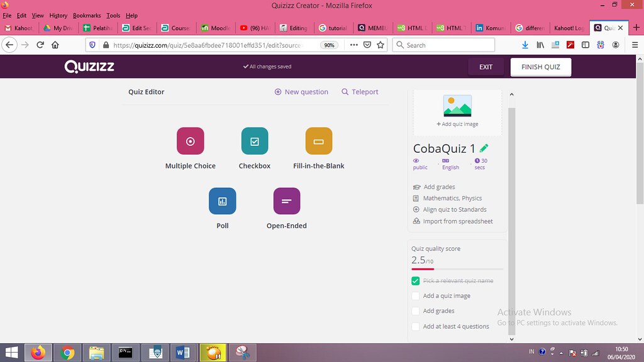Select the Poll question type icon

click(x=222, y=200)
